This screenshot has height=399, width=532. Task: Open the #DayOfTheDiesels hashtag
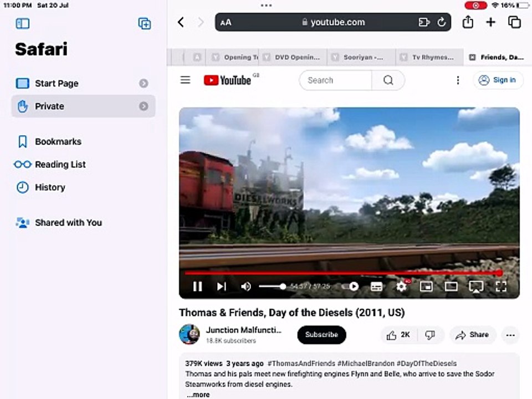point(427,364)
